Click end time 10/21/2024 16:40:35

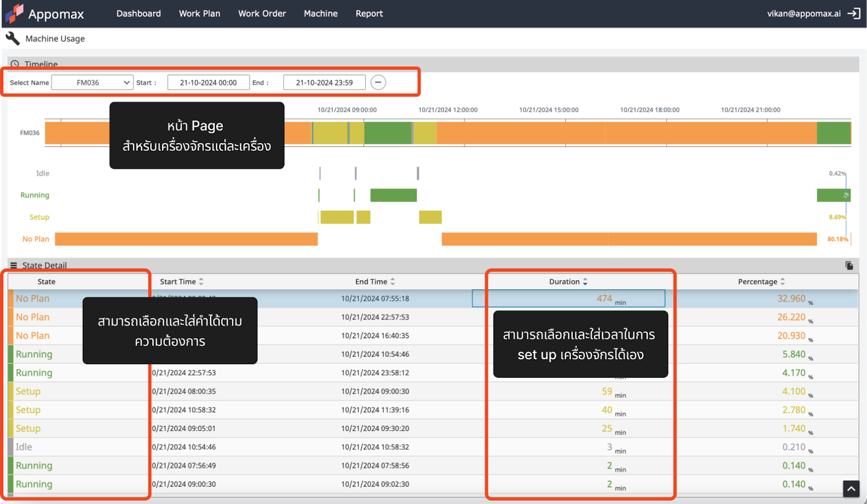(375, 335)
